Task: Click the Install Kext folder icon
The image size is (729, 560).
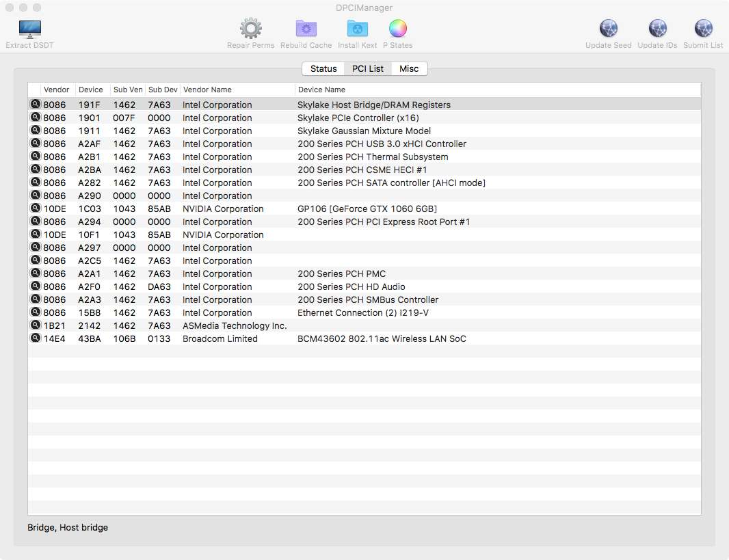Action: pos(357,29)
